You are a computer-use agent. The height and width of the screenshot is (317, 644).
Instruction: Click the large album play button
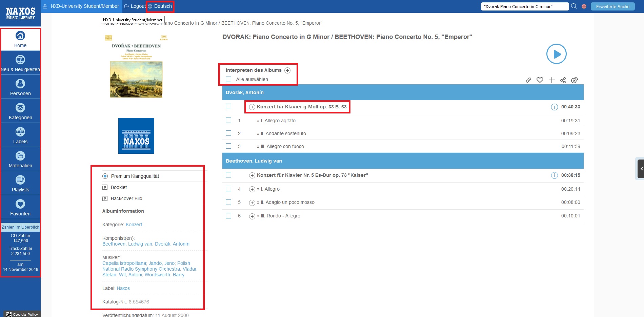tap(556, 54)
